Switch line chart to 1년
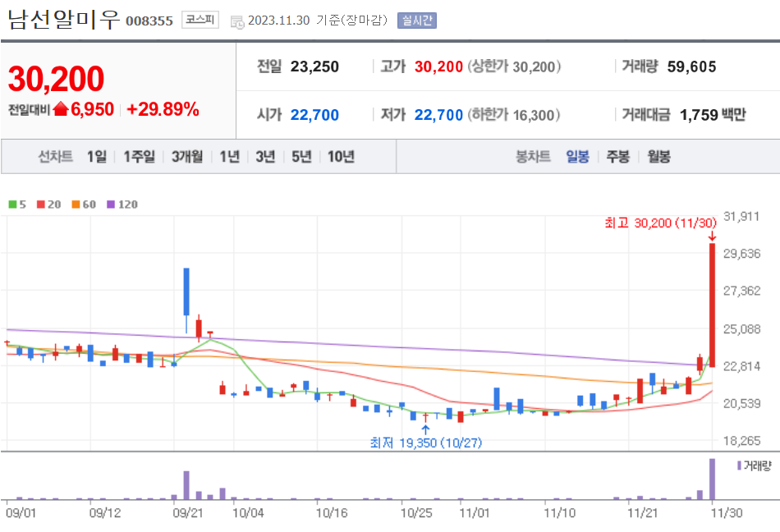Viewport: 780px width, 532px height. point(230,157)
